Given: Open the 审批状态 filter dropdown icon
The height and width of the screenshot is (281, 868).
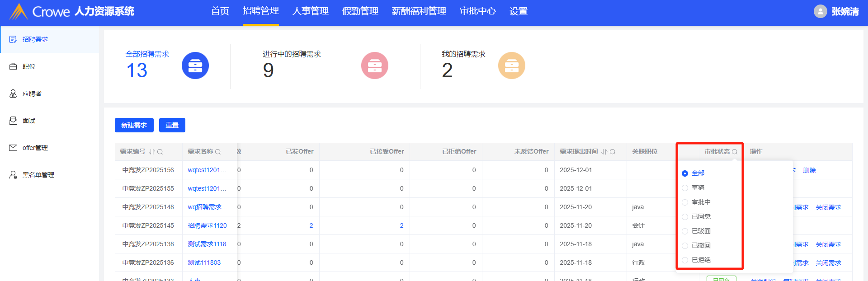Looking at the screenshot, I should (x=735, y=152).
